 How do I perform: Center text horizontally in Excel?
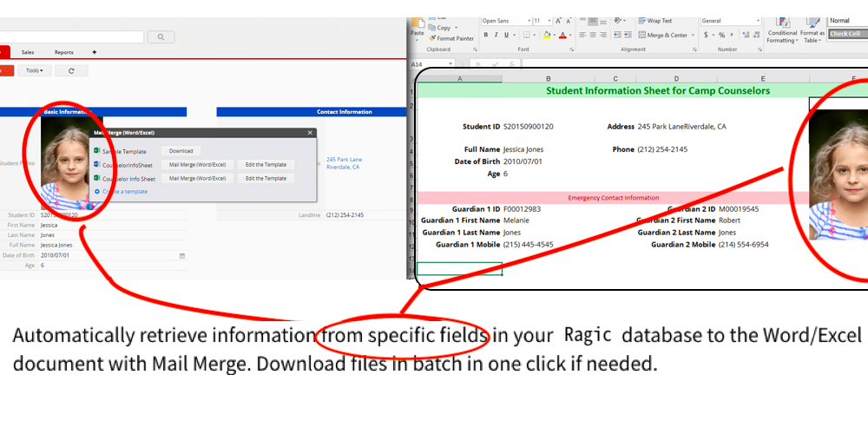(x=593, y=35)
